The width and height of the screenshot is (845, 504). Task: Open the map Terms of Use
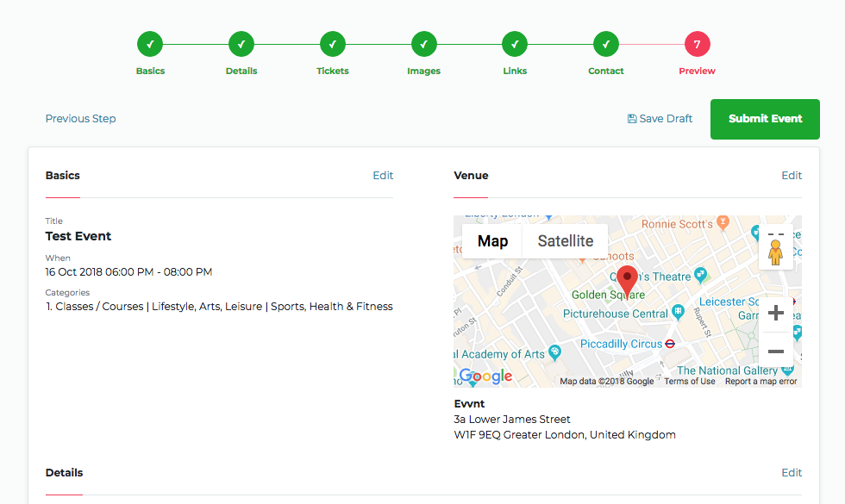point(690,381)
